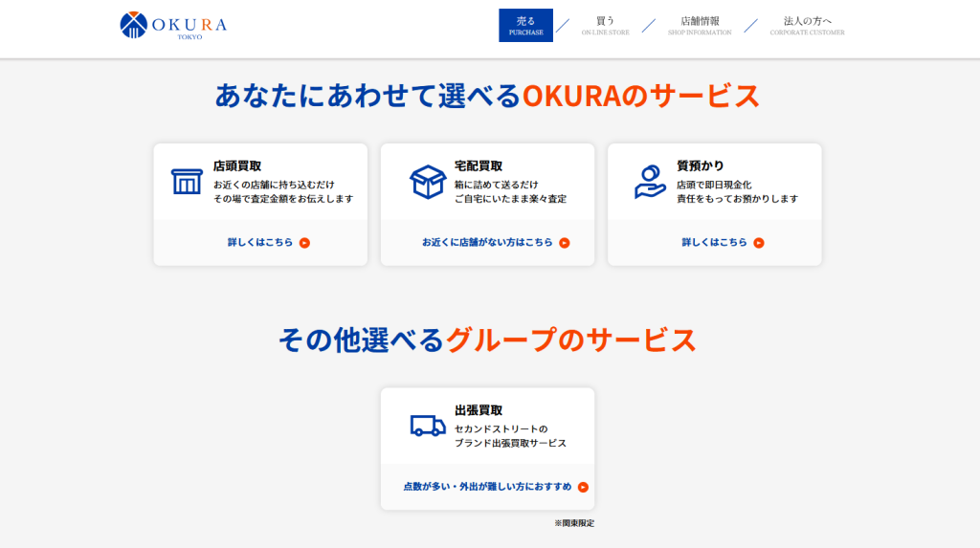Click the 詳しくはこちら link under 店頭買取
980x548 pixels.
260,243
